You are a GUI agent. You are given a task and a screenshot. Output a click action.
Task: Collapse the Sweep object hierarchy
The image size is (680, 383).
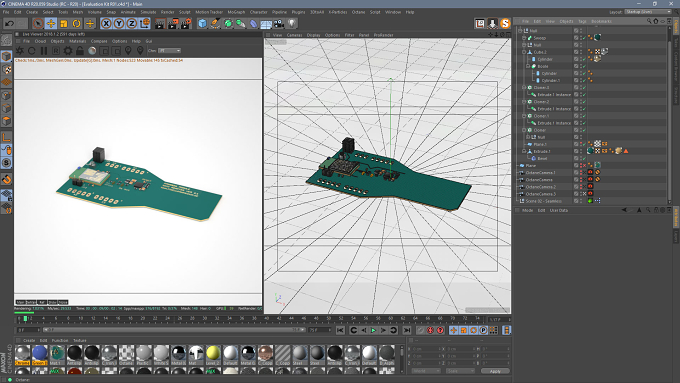coord(524,38)
